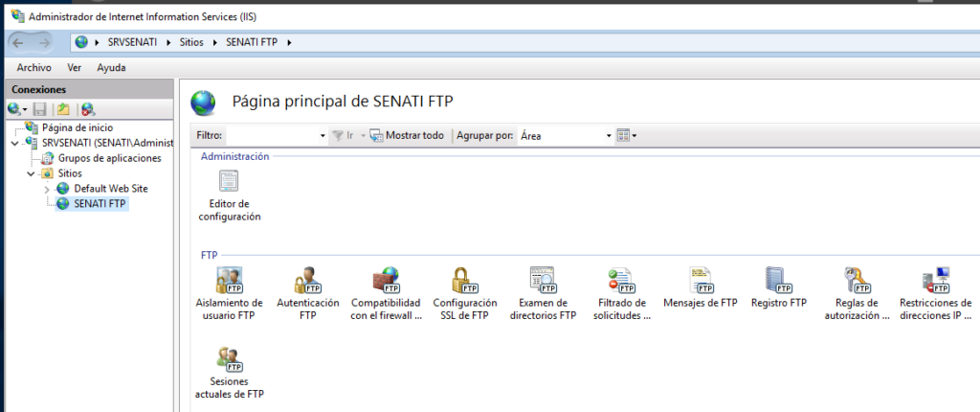Open Autenticación FTP feature

307,281
